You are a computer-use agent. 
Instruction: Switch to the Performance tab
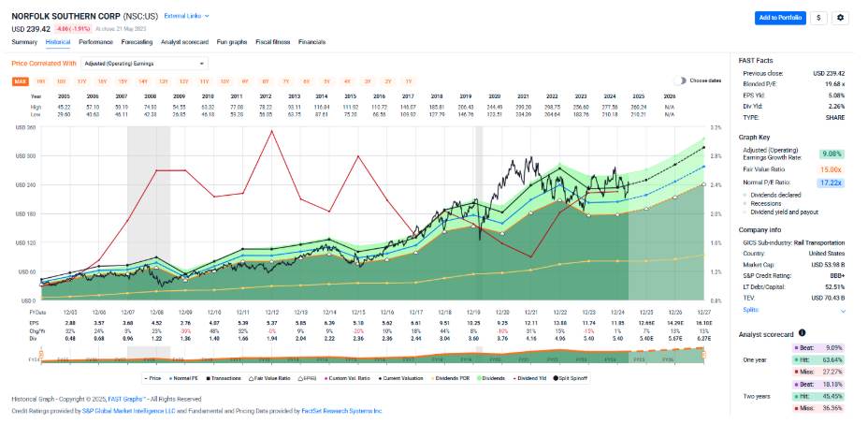click(x=95, y=42)
